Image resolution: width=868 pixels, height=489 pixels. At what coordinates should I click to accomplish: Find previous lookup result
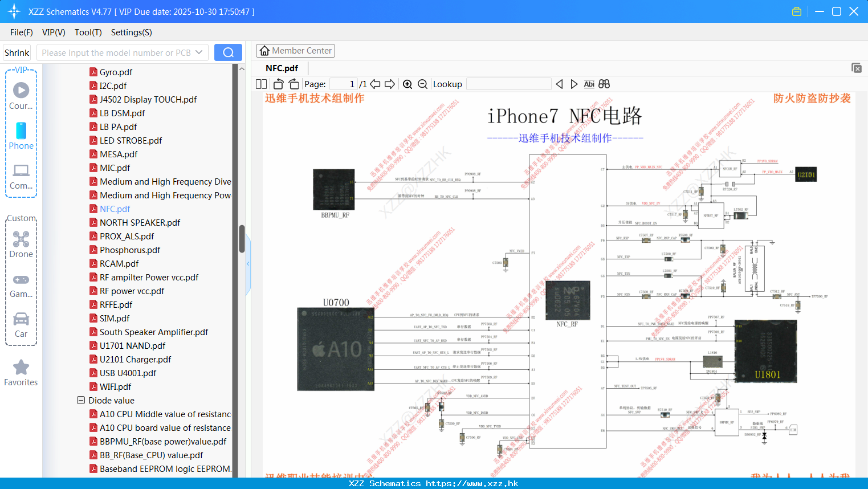click(x=559, y=84)
